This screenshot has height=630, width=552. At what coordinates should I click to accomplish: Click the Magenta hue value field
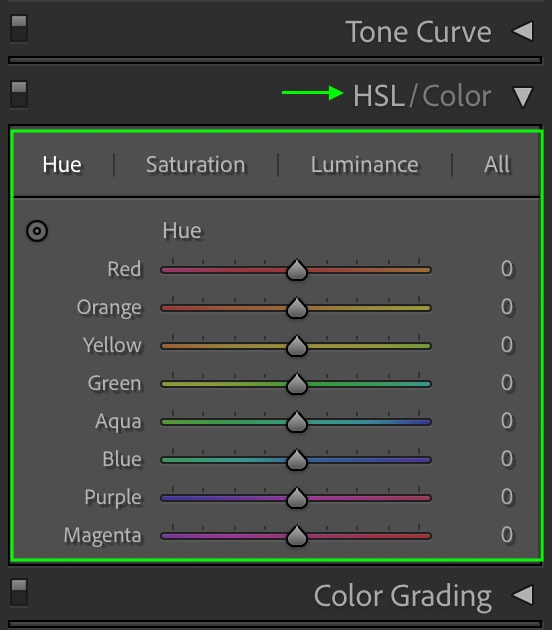coord(507,535)
